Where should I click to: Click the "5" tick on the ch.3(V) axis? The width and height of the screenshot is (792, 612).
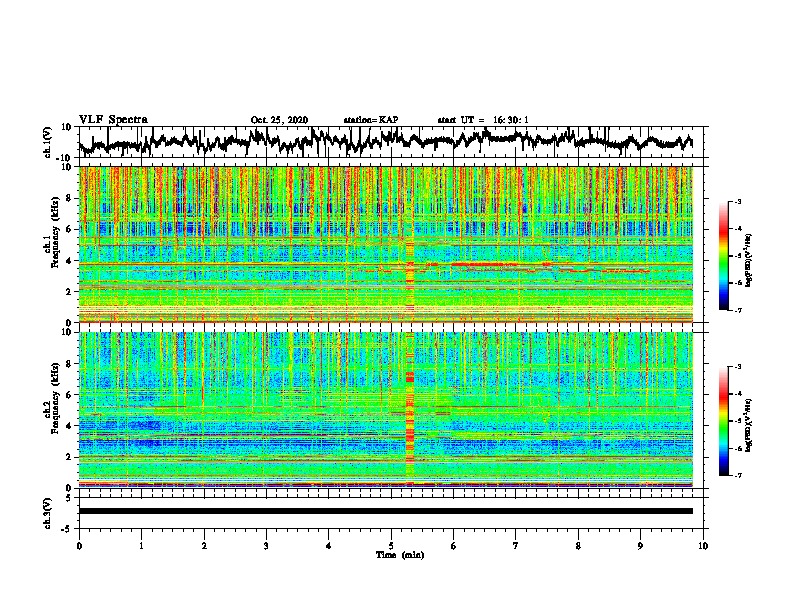[69, 498]
